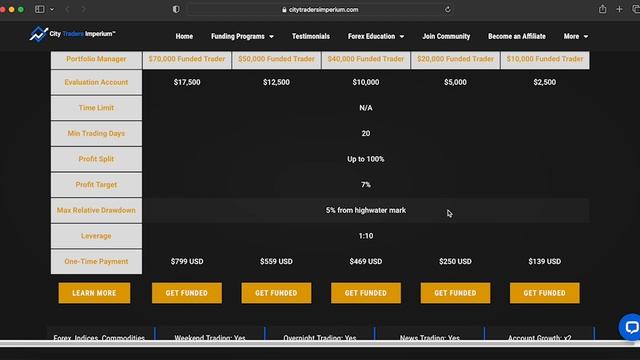Select the $70,000 Funded Trader column
This screenshot has width=640, height=360.
coord(187,59)
